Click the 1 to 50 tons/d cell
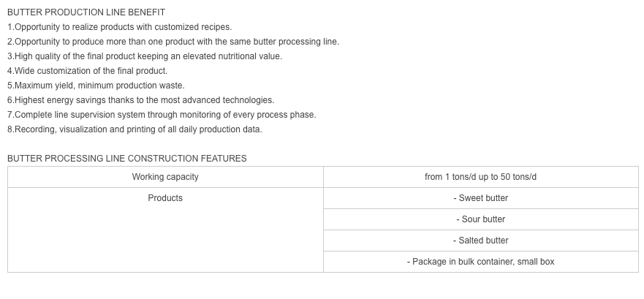Image resolution: width=644 pixels, height=299 pixels. click(x=480, y=177)
